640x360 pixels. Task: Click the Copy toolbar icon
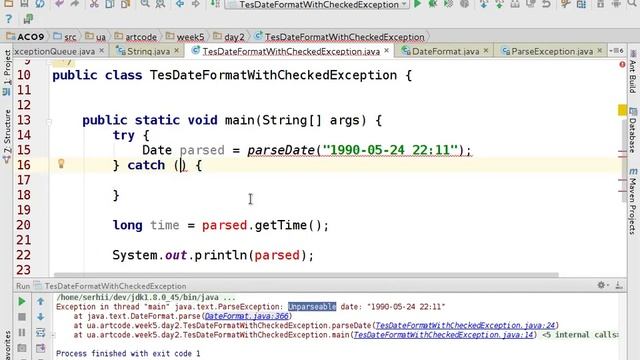point(110,4)
